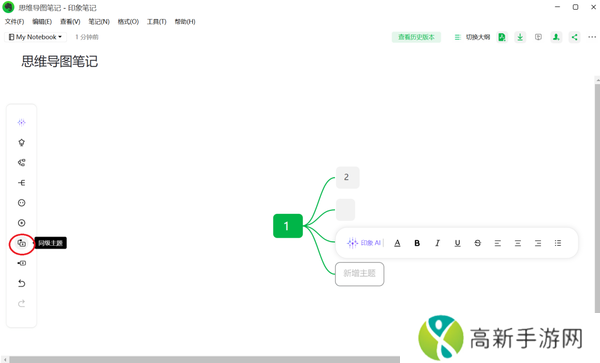
Task: Switch to outline view via 切换大纲
Action: (x=478, y=37)
